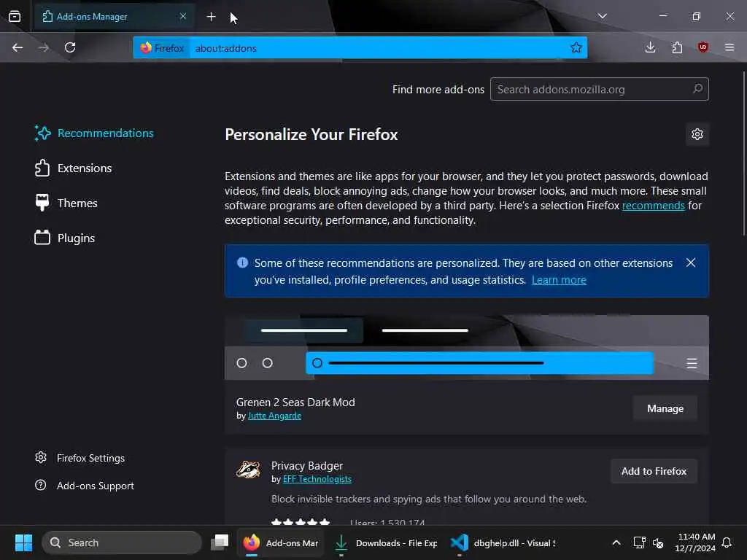Click the muted volume tray icon
Screen dimensions: 747x560
pyautogui.click(x=658, y=542)
